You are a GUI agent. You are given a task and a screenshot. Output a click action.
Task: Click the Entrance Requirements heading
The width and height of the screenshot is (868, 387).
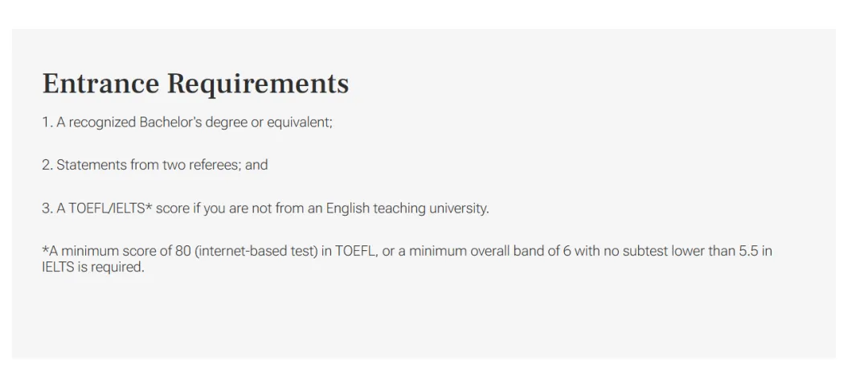195,84
